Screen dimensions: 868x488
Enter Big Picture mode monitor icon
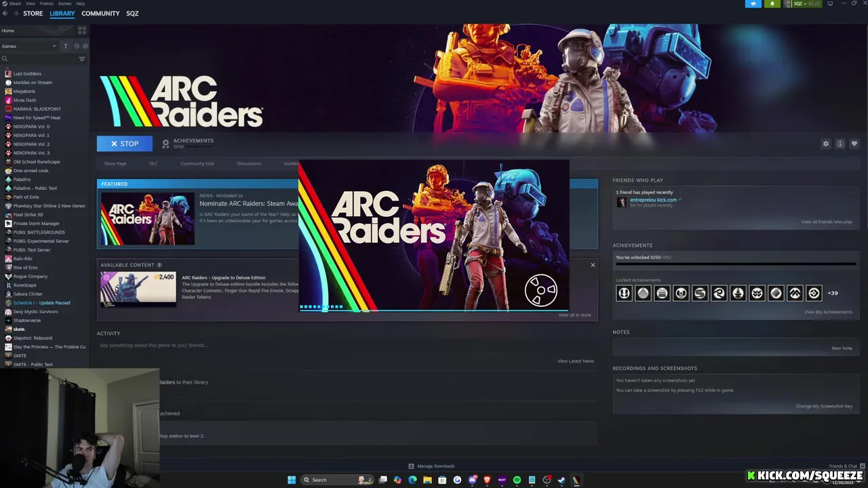pos(830,3)
